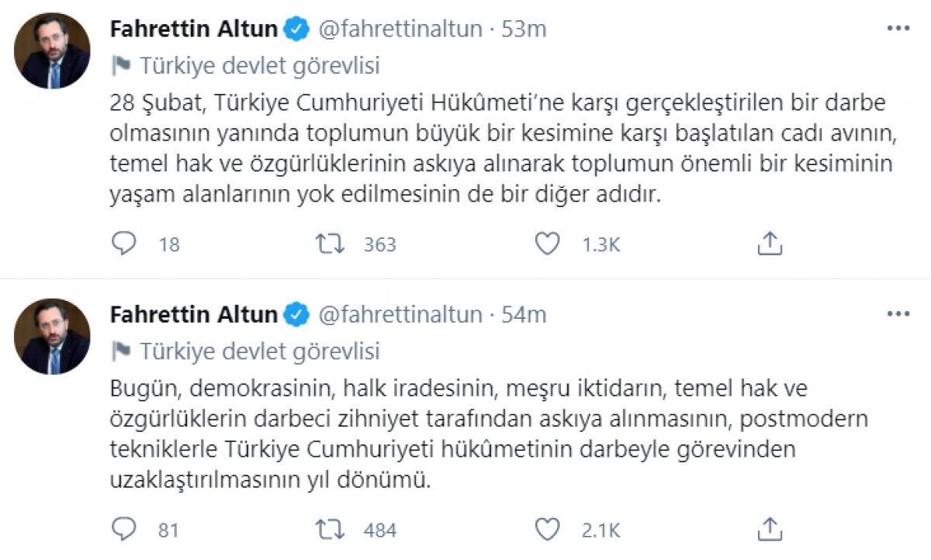The image size is (931, 560).
Task: Open the share icon on the bottom tweet
Action: (x=770, y=529)
